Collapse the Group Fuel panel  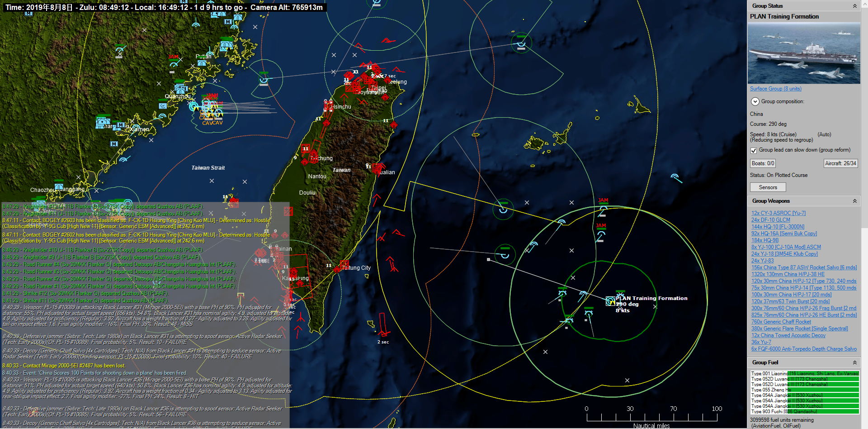click(x=854, y=362)
